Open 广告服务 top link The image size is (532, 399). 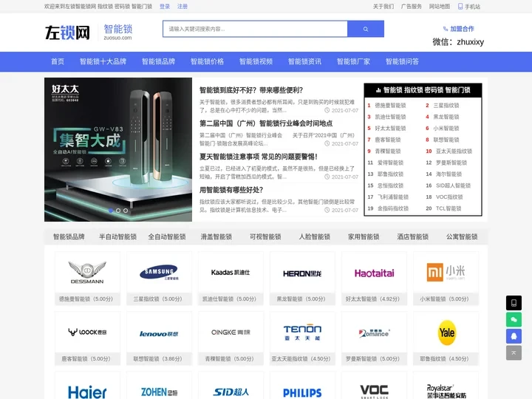(x=412, y=7)
